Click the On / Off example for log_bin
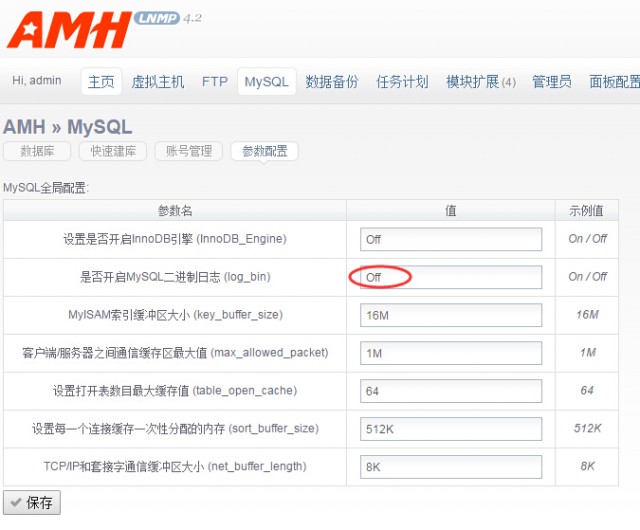This screenshot has width=640, height=530. point(587,277)
